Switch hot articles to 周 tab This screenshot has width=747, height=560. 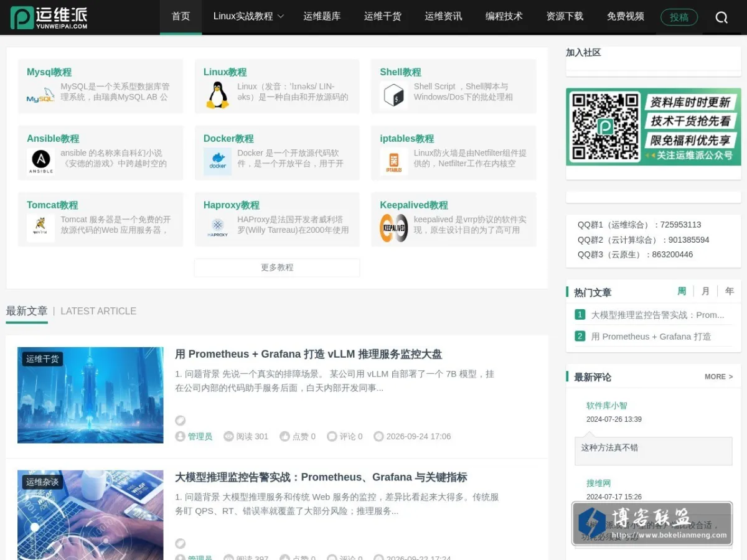pyautogui.click(x=682, y=291)
